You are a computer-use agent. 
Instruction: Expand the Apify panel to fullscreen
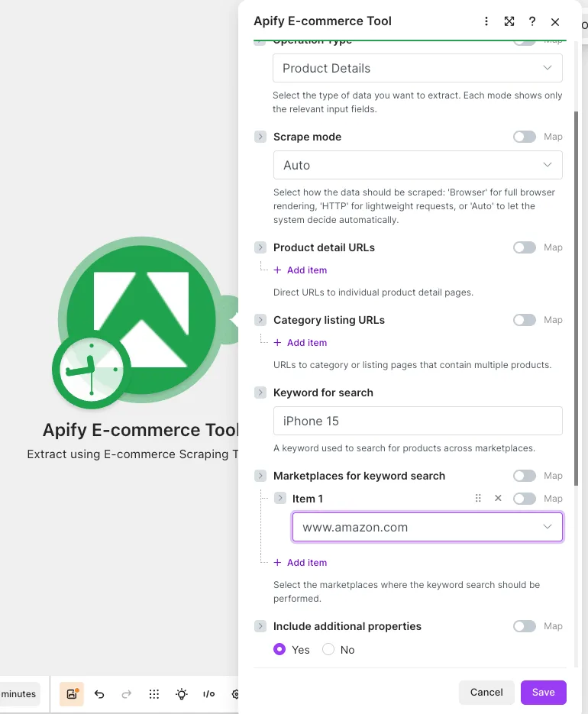tap(509, 21)
